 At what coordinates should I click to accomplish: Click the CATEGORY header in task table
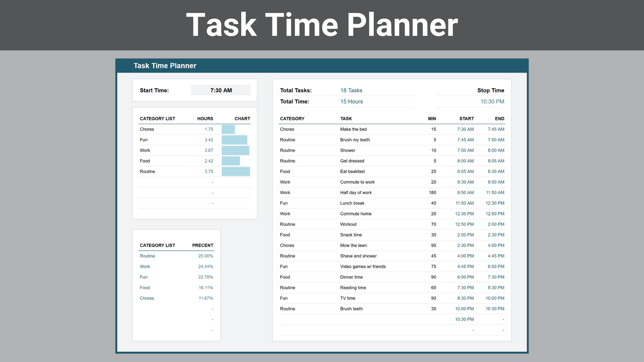click(292, 119)
